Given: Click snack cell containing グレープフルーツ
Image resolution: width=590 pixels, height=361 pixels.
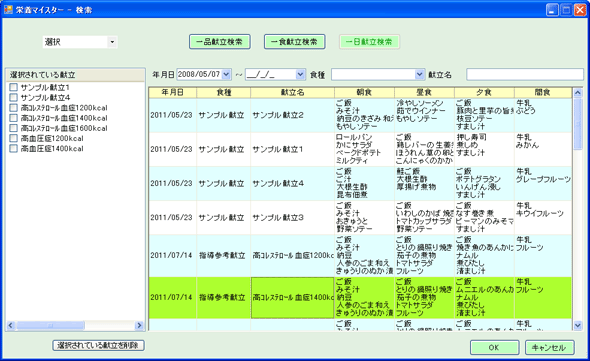Looking at the screenshot, I should (x=543, y=184).
